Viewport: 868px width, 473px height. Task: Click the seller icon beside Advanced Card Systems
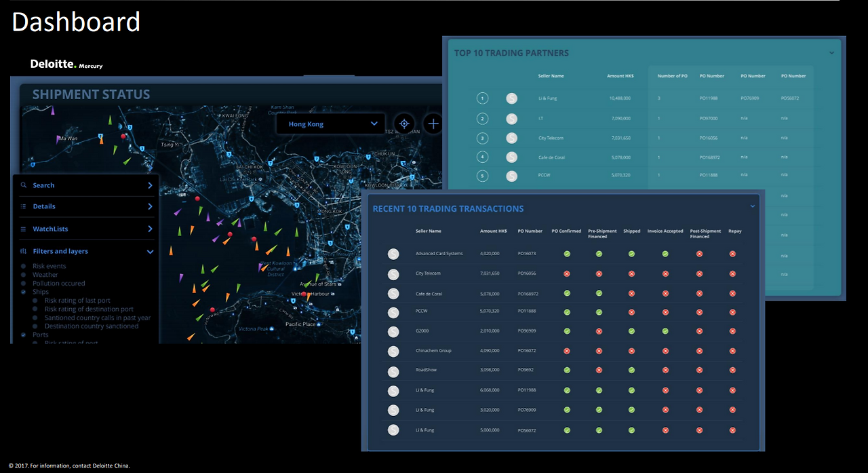tap(393, 254)
